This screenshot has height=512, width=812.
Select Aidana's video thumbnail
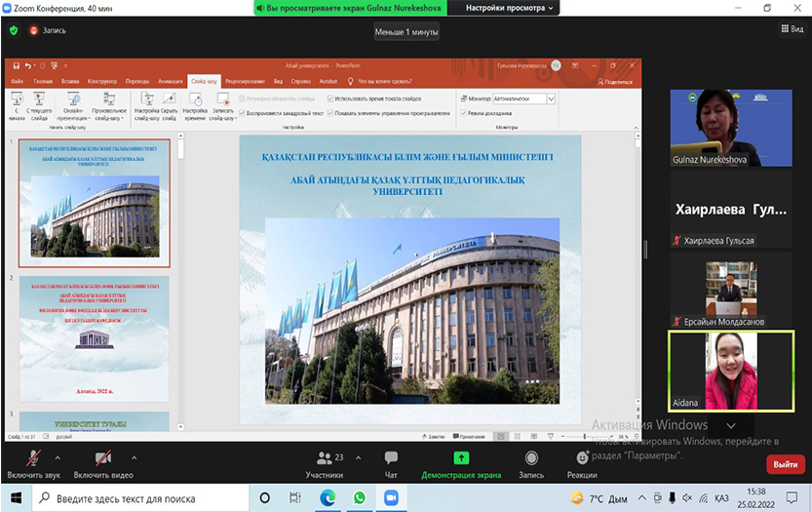[731, 371]
